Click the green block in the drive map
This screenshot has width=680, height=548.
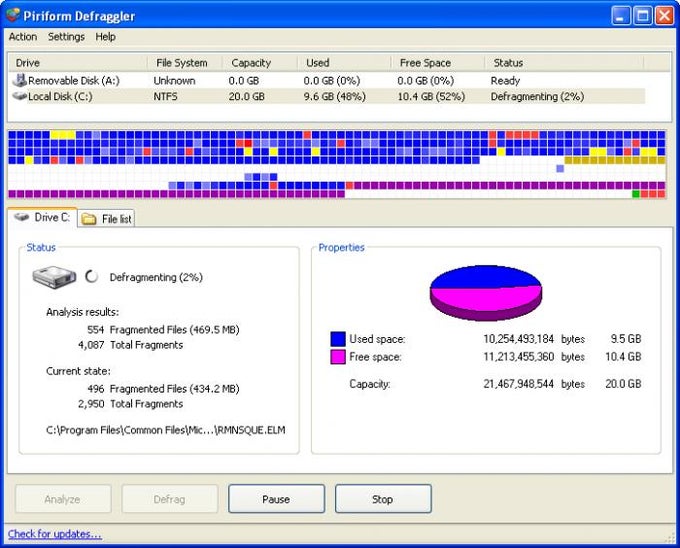point(636,194)
